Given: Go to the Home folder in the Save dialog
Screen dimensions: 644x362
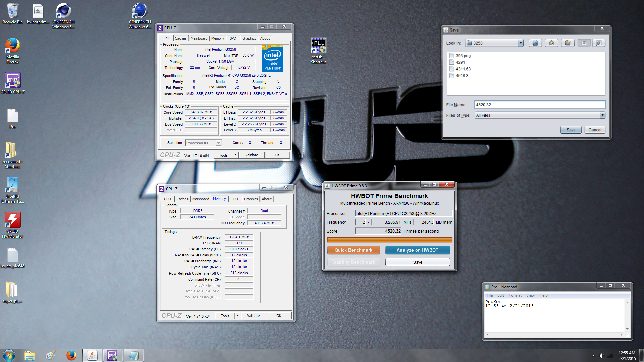Looking at the screenshot, I should [551, 43].
